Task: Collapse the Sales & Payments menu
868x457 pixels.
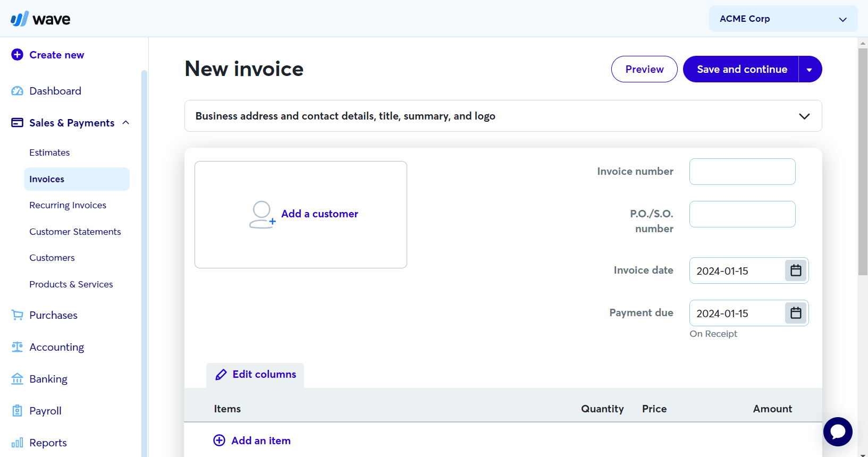Action: 126,123
